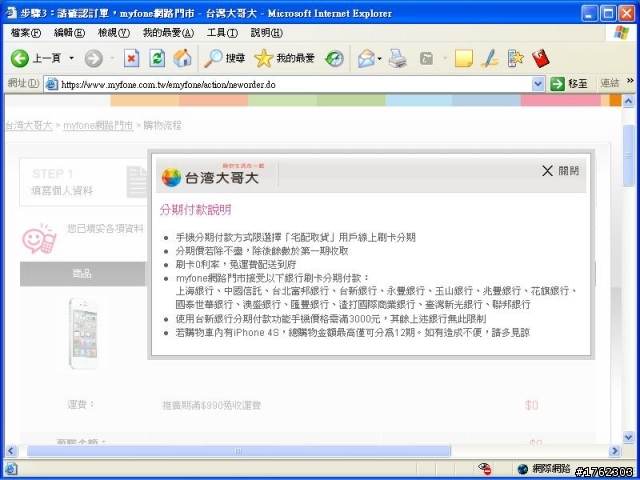Refresh the page with green arrows icon
This screenshot has width=640, height=480.
pyautogui.click(x=157, y=59)
